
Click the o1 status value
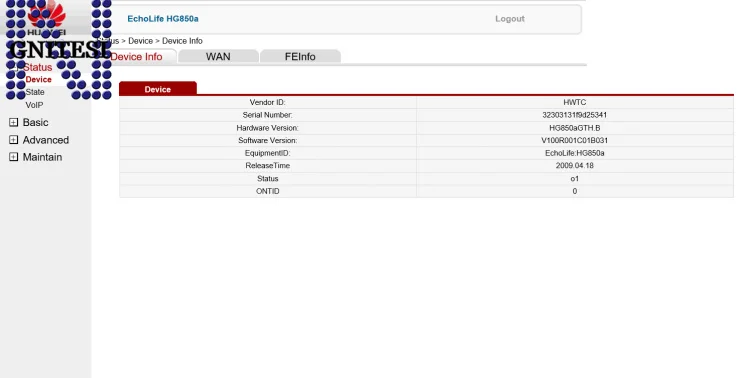[574, 178]
